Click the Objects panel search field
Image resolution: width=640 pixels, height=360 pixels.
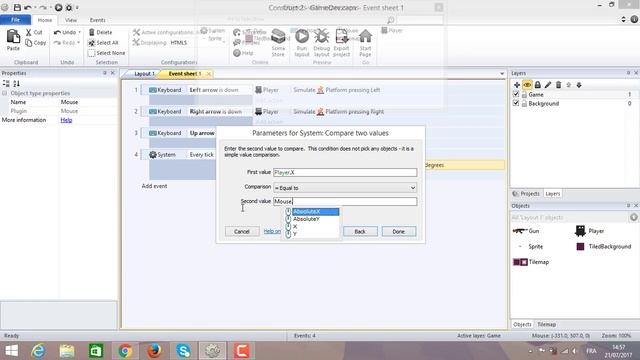pyautogui.click(x=569, y=218)
